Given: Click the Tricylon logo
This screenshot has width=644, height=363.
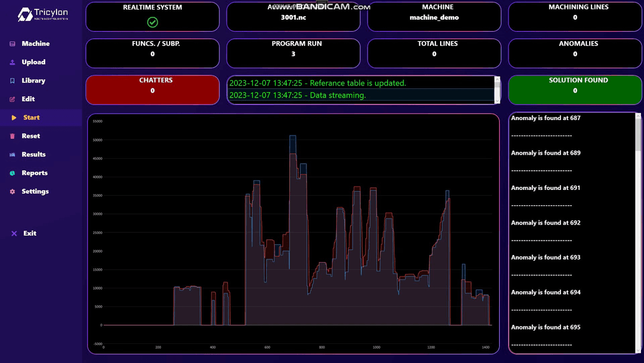Looking at the screenshot, I should tap(42, 15).
